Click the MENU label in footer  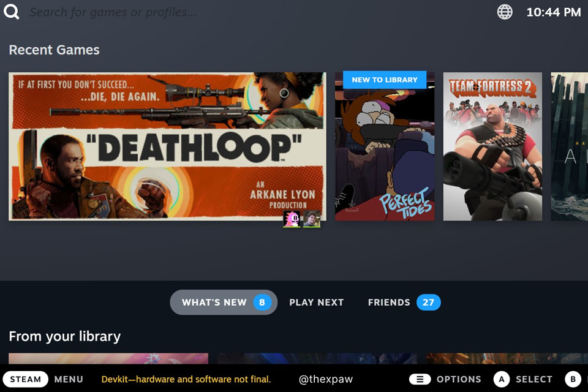point(69,379)
